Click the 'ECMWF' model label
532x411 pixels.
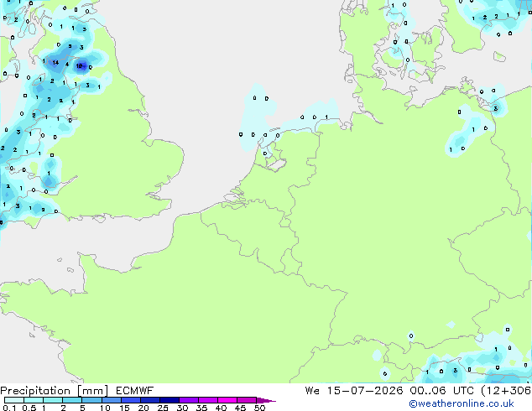pos(135,390)
